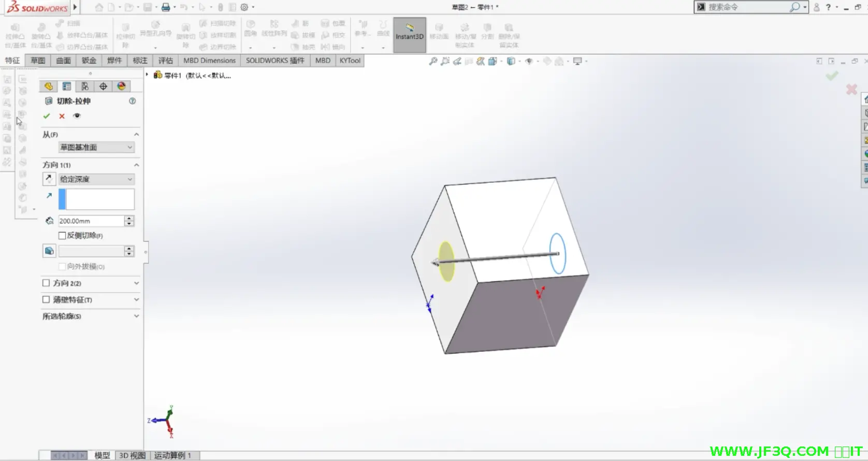This screenshot has width=868, height=461.
Task: Confirm the cut-extrude with the green checkmark
Action: 47,116
